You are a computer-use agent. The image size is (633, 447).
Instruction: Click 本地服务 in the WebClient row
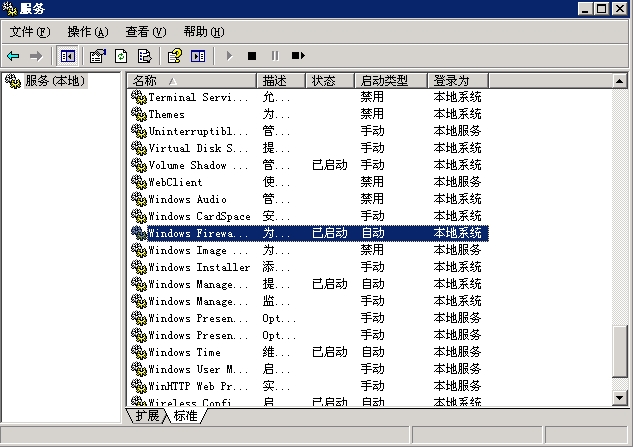pos(457,182)
